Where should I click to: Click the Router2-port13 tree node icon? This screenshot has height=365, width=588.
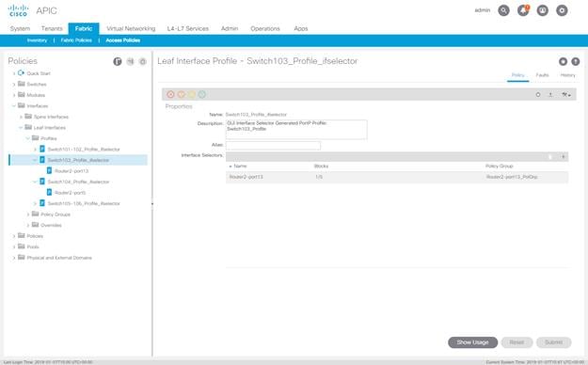coord(49,170)
